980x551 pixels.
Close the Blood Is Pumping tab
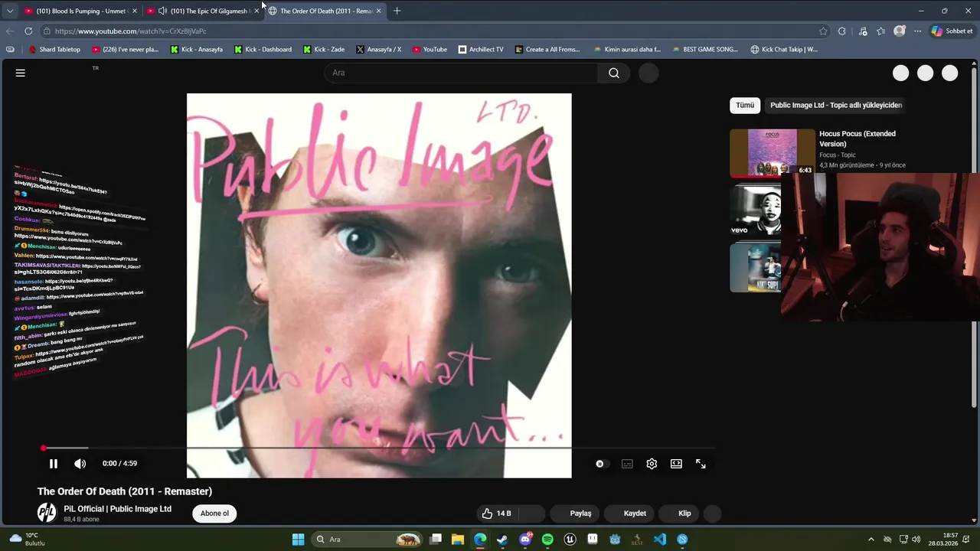point(135,11)
